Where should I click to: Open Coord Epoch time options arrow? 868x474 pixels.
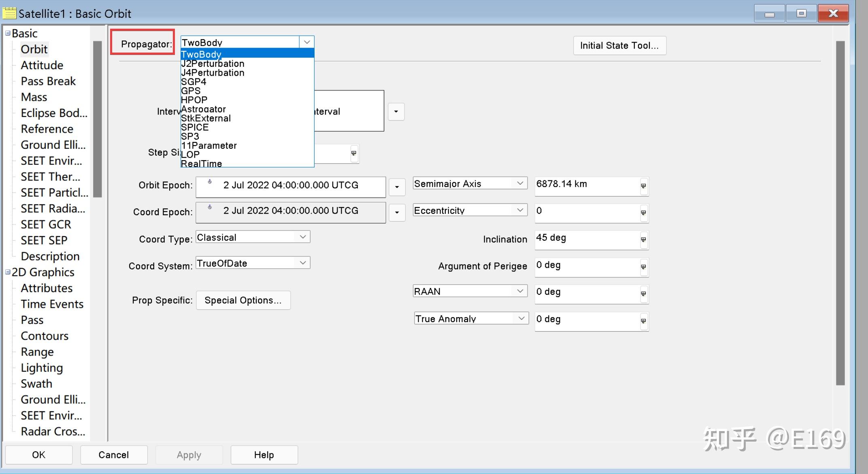coord(397,212)
